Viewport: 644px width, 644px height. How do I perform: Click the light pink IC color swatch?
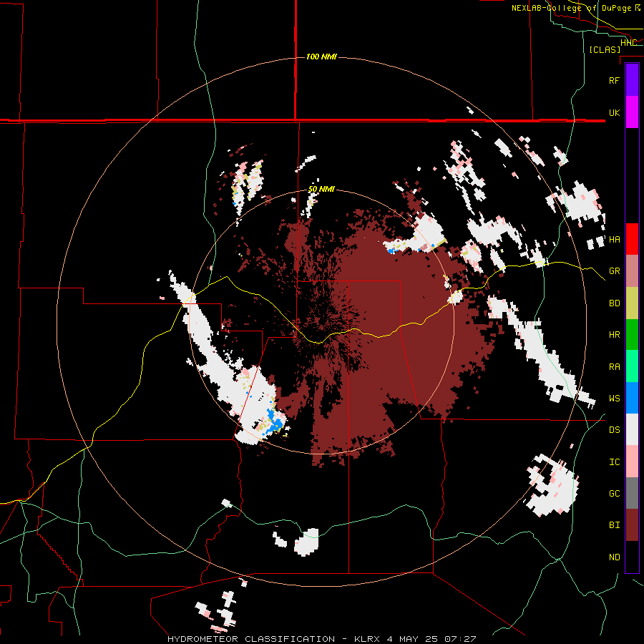click(632, 462)
